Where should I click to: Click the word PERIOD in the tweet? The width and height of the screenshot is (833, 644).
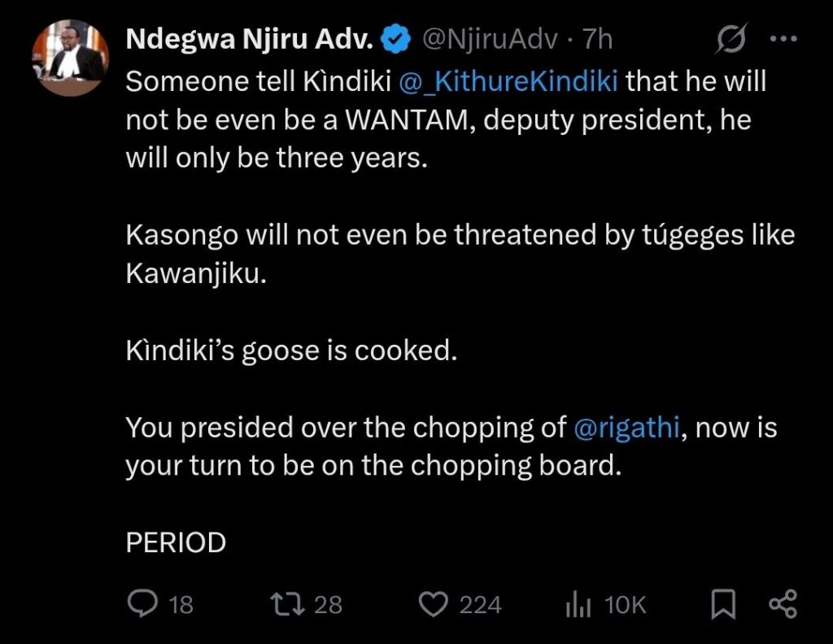pyautogui.click(x=176, y=543)
